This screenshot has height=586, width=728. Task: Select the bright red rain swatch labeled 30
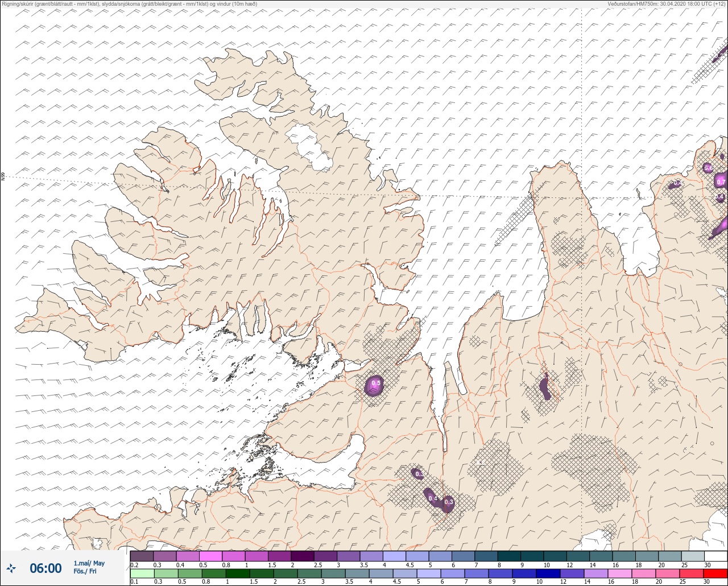715,573
